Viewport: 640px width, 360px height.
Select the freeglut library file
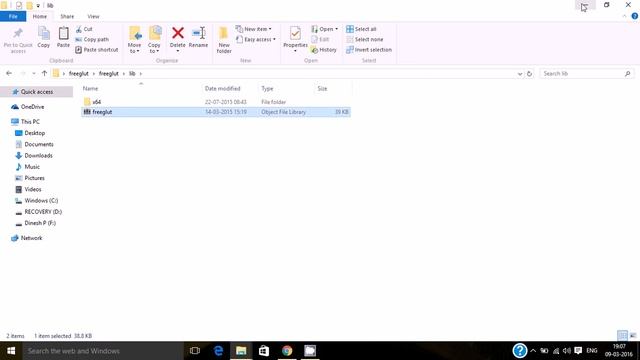pos(216,112)
